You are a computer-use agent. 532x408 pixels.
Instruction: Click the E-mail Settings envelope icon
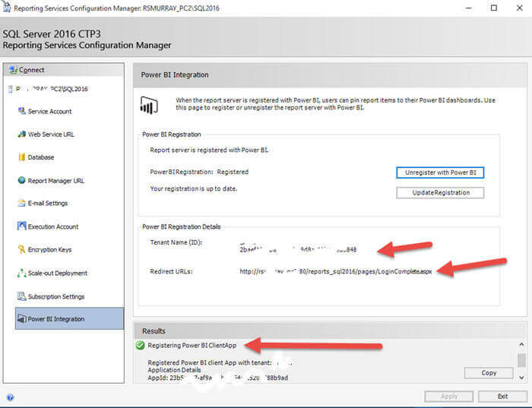(x=22, y=203)
